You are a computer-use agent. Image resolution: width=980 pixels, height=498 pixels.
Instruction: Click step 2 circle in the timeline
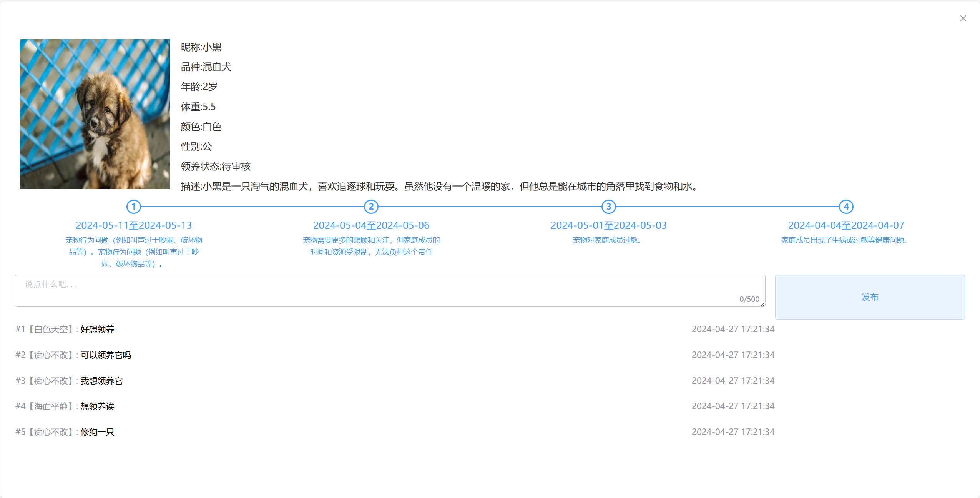coord(371,207)
